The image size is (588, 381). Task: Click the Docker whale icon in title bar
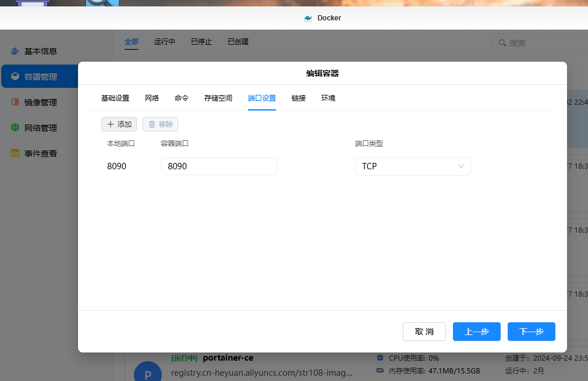tap(308, 18)
